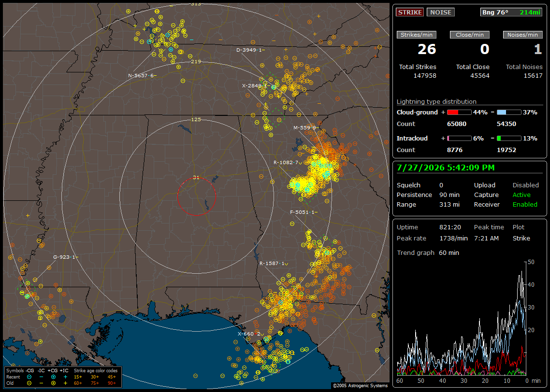Click the red center range circle
Screen dimensions: 550x392
coord(196,196)
